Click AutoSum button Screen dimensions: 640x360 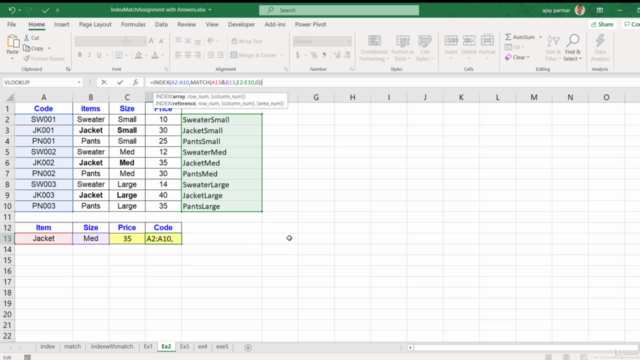520,37
